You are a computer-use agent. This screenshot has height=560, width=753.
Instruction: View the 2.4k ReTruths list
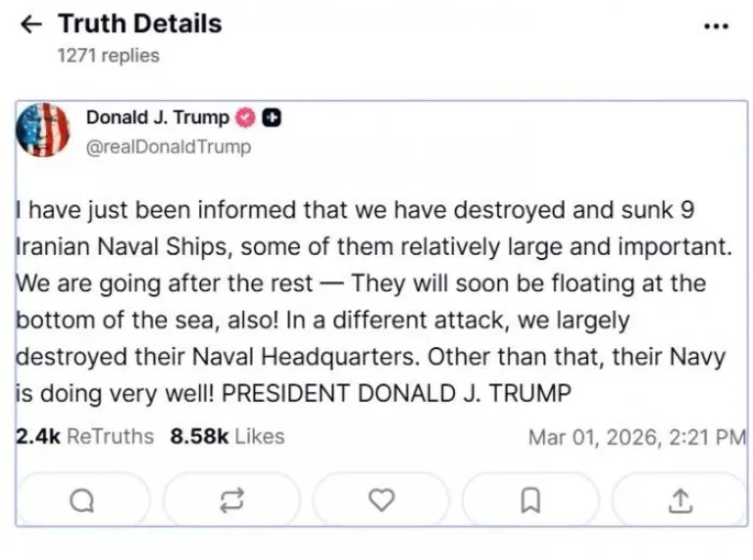[85, 436]
